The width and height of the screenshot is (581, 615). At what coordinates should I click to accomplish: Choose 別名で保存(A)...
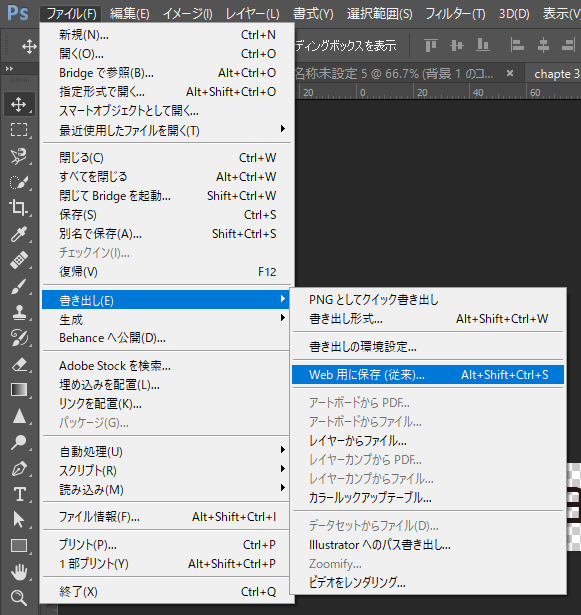(166, 234)
